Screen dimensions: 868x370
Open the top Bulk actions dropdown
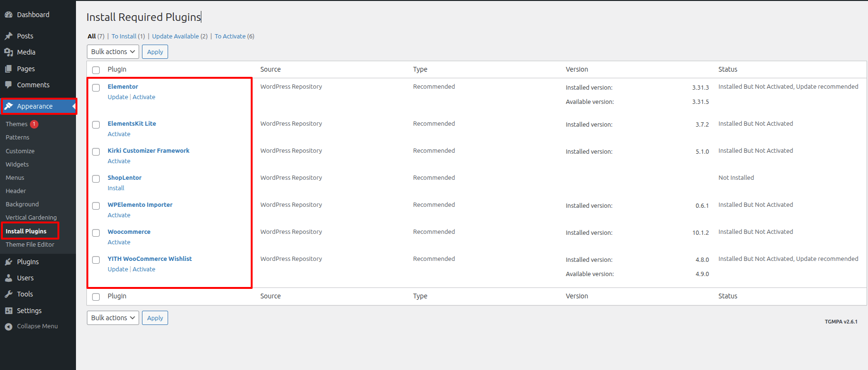[113, 52]
